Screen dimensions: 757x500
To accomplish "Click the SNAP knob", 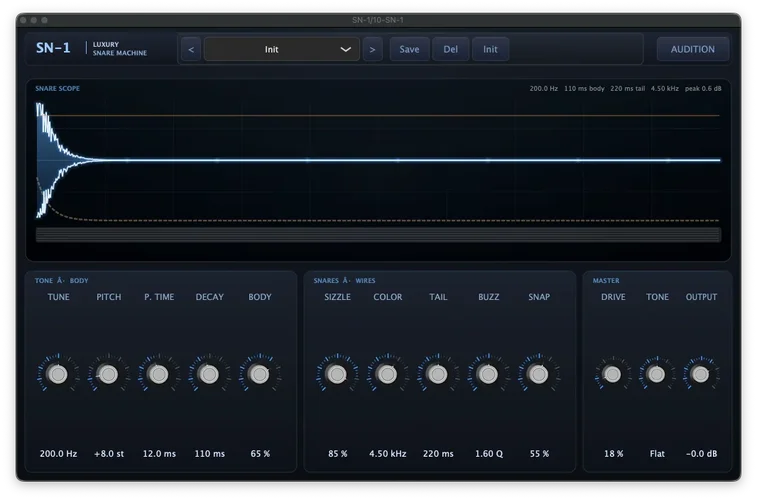I will 539,374.
